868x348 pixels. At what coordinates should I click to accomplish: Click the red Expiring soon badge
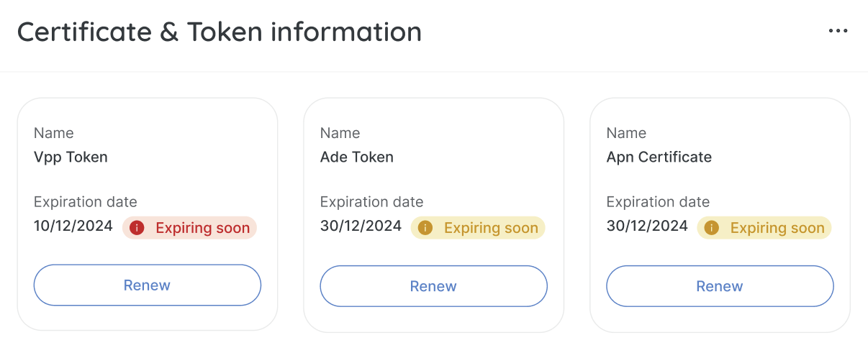point(189,228)
